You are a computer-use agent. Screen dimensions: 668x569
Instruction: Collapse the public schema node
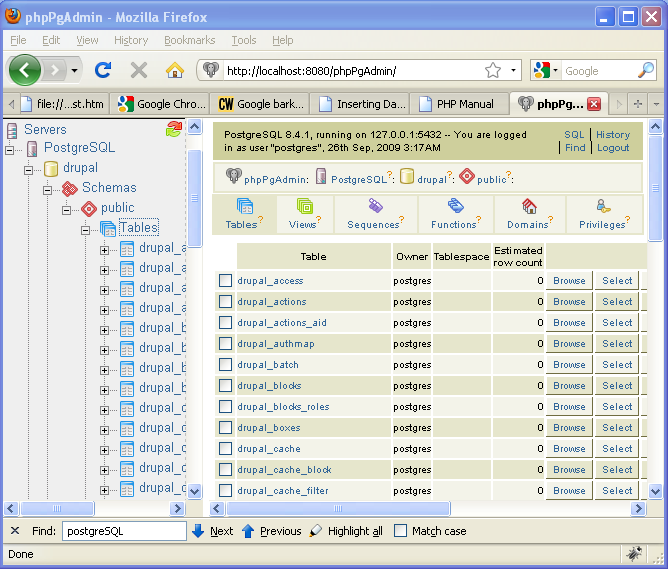66,210
